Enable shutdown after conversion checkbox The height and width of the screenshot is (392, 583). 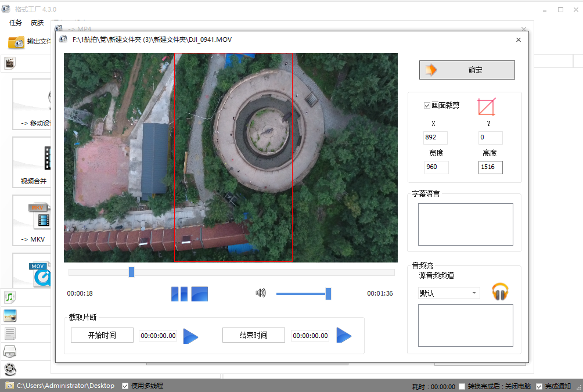(462, 386)
